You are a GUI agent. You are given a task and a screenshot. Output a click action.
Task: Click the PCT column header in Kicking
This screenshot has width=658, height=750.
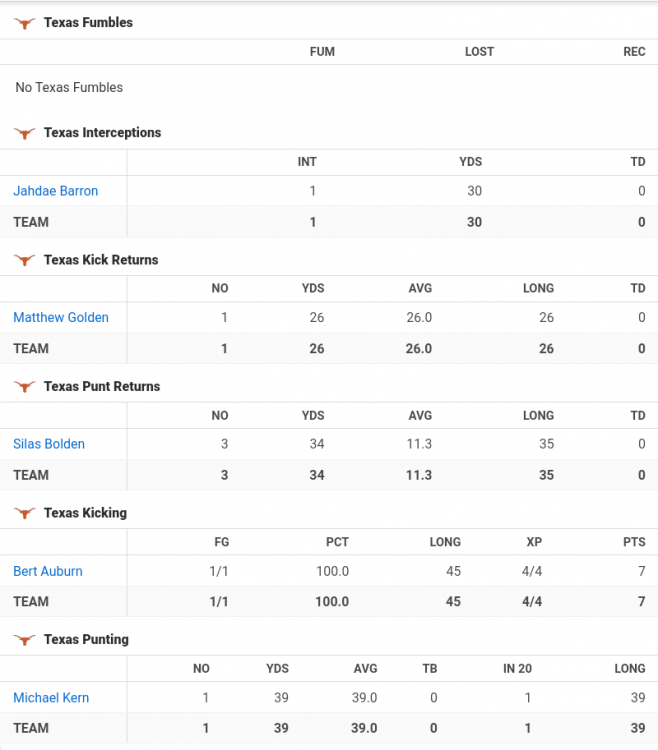[337, 541]
